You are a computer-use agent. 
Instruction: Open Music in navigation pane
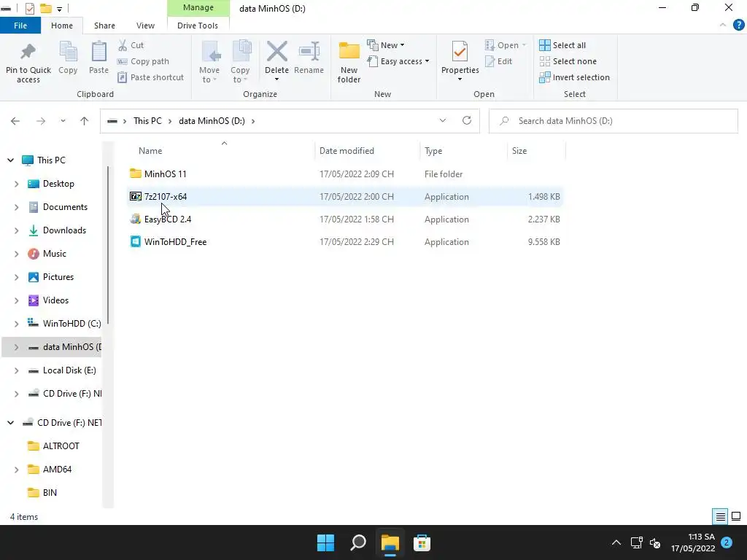(54, 254)
